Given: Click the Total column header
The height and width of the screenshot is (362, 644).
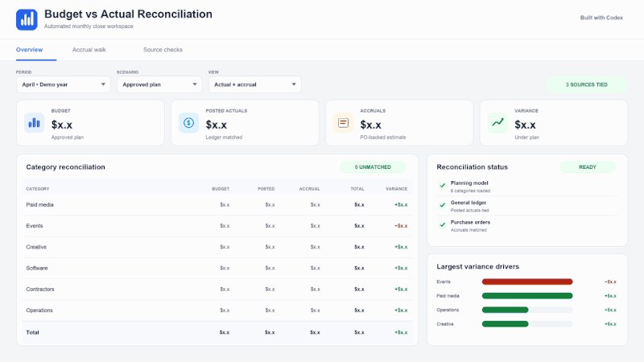Looking at the screenshot, I should pos(357,189).
